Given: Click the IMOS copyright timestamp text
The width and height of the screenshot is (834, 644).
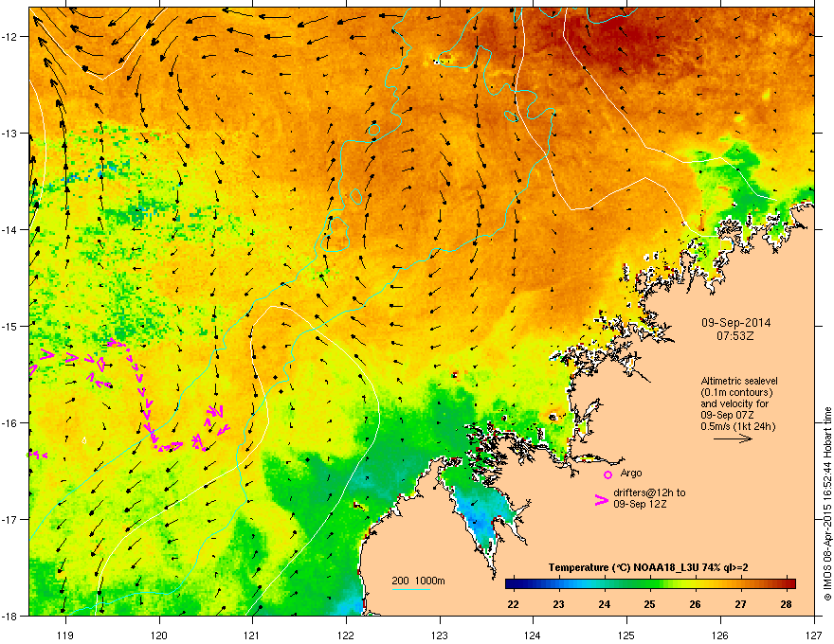Looking at the screenshot, I should (827, 504).
